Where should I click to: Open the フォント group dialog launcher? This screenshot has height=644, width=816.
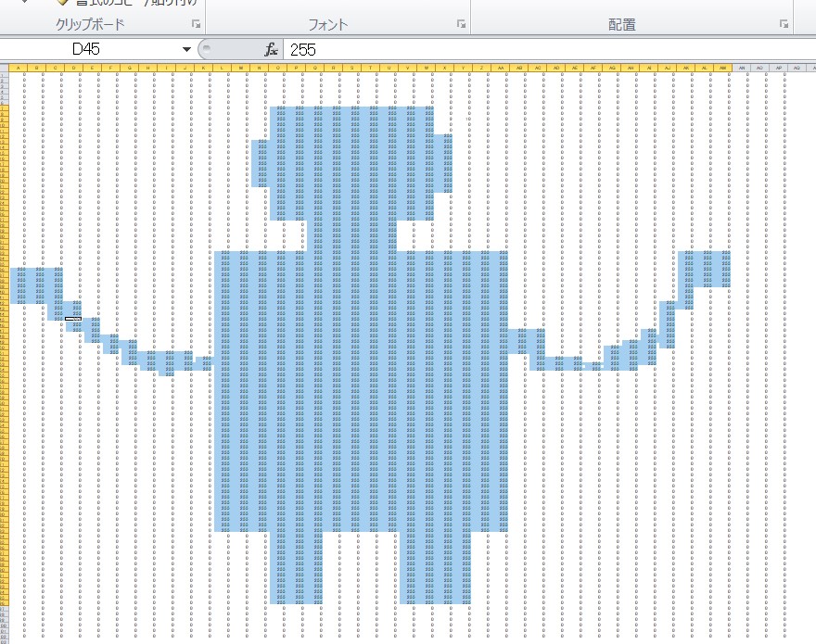click(461, 24)
